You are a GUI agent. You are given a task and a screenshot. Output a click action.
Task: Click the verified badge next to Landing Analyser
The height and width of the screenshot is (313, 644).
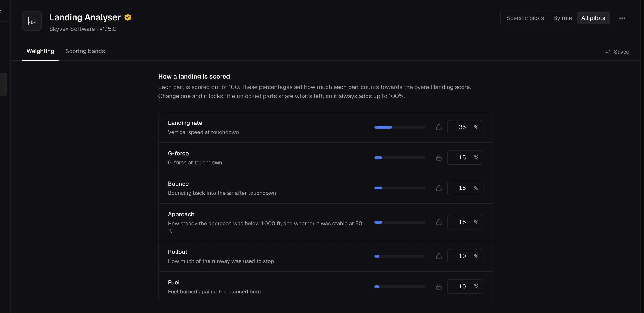click(128, 17)
